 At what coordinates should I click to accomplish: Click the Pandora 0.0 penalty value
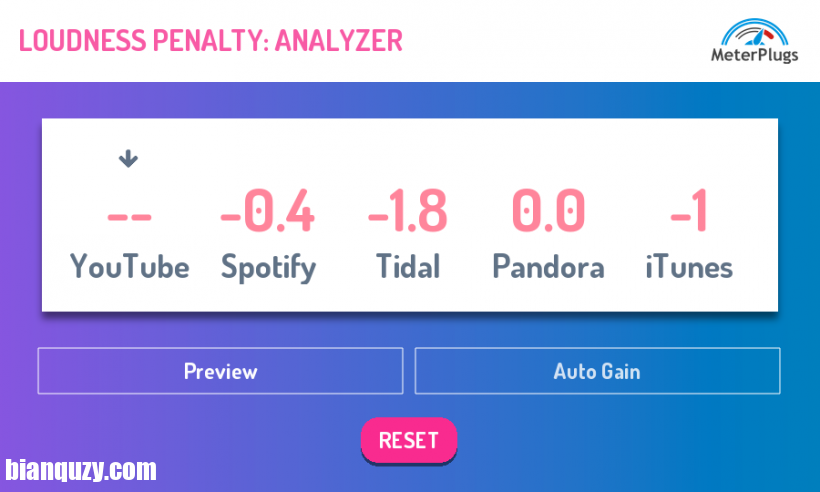point(549,211)
